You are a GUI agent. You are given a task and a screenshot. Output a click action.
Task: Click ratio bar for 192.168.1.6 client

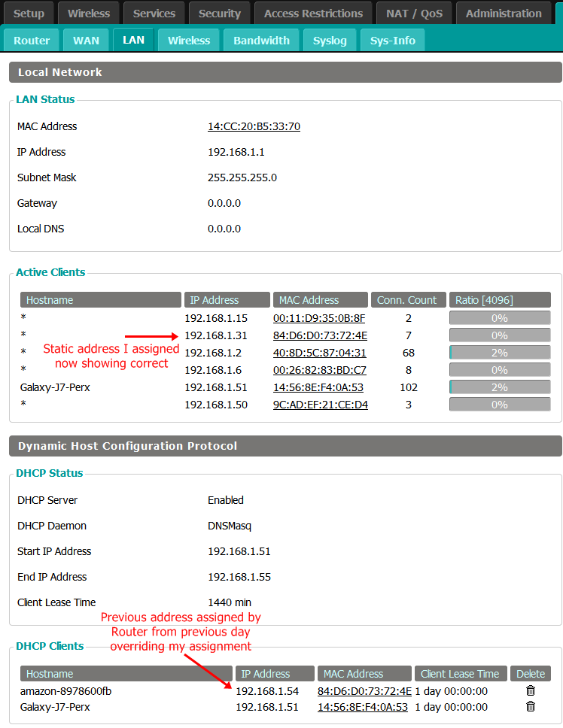pos(500,370)
